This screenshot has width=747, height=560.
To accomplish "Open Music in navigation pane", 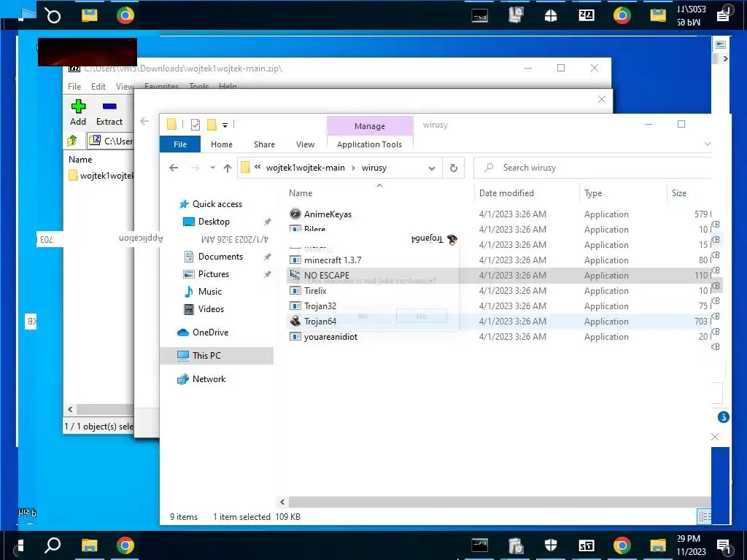I will [209, 292].
